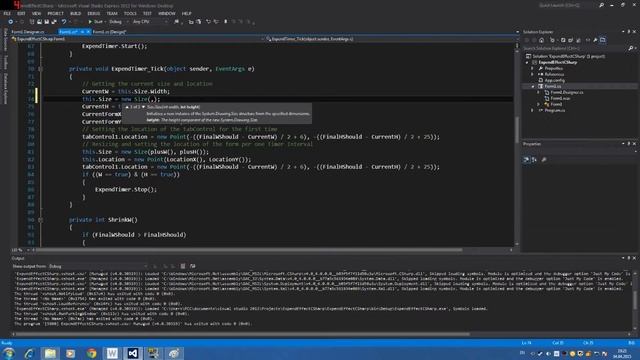Click Quick Launch search magnifier icon

coord(601,5)
